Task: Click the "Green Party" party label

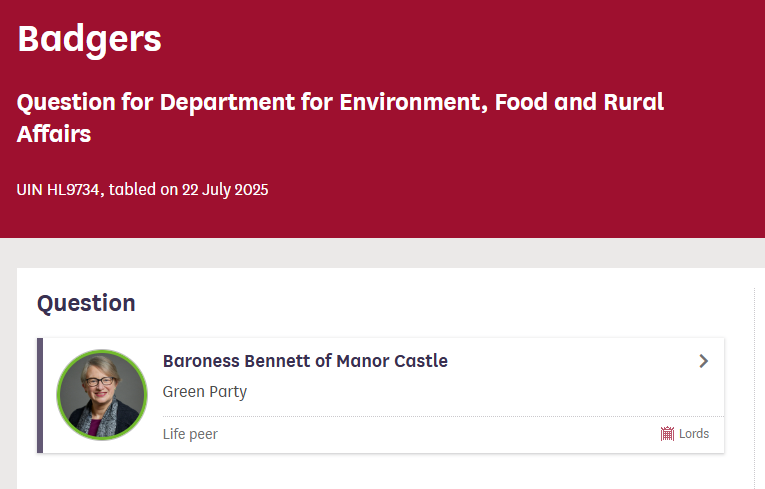Action: [x=204, y=392]
